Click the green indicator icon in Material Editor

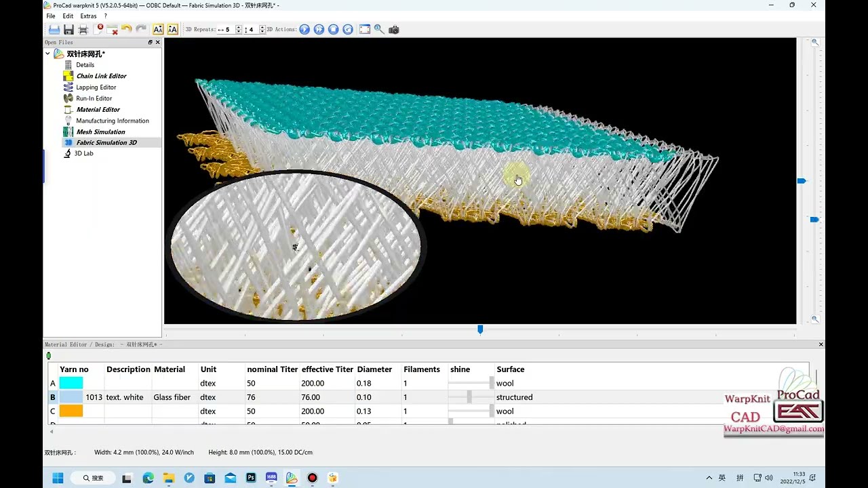tap(48, 356)
